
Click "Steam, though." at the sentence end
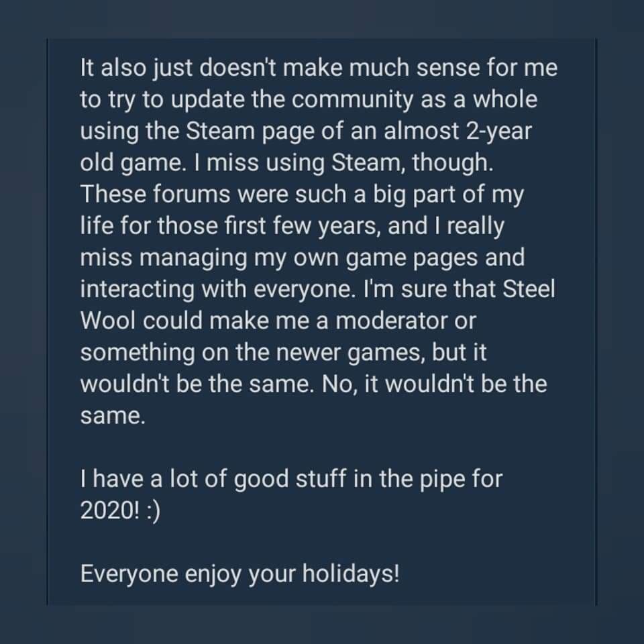coord(413,162)
